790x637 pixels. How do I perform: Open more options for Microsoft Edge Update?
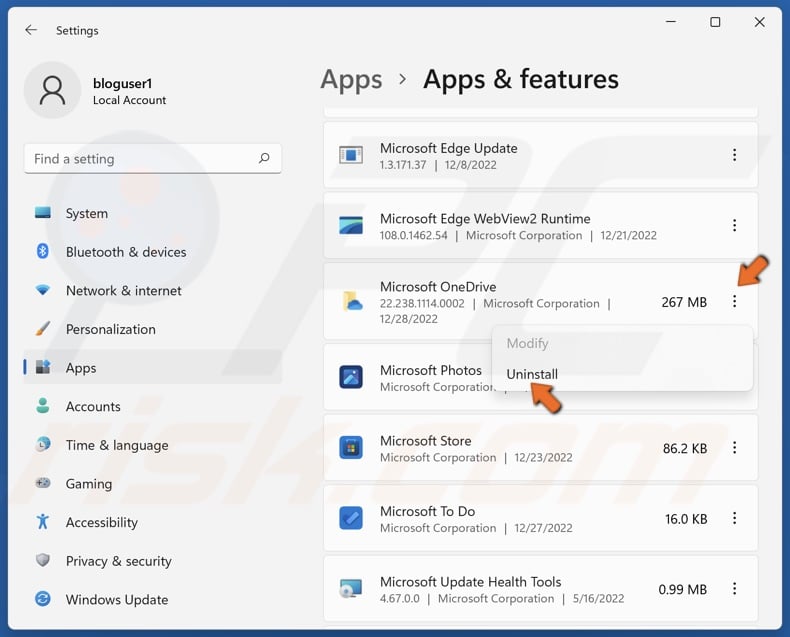coord(734,155)
